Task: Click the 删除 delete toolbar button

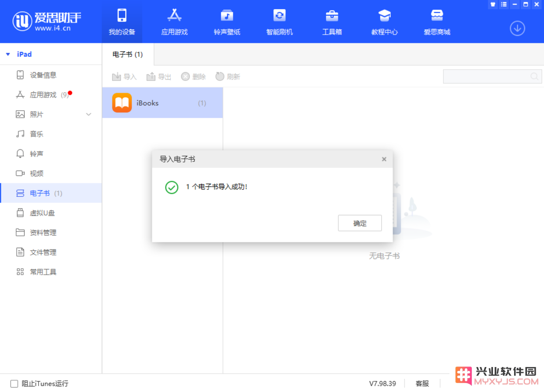Action: click(193, 77)
